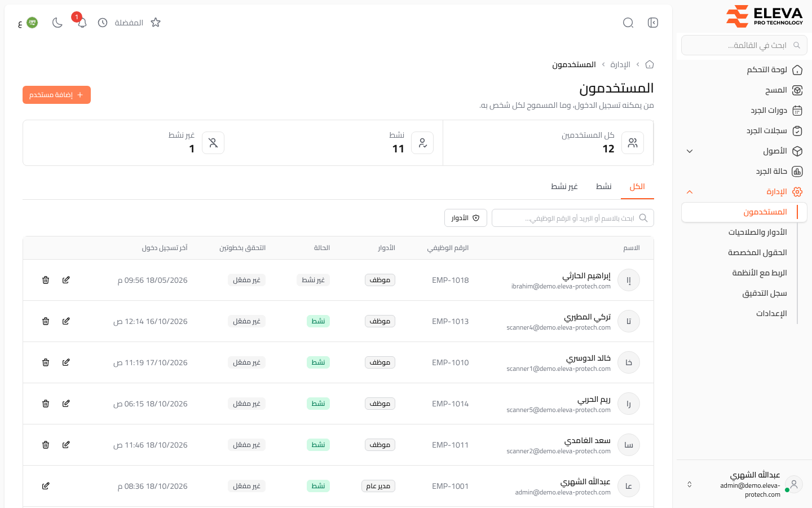Screen dimensions: 812x508
Task: Click the إضافة مستخدم button
Action: click(x=56, y=95)
